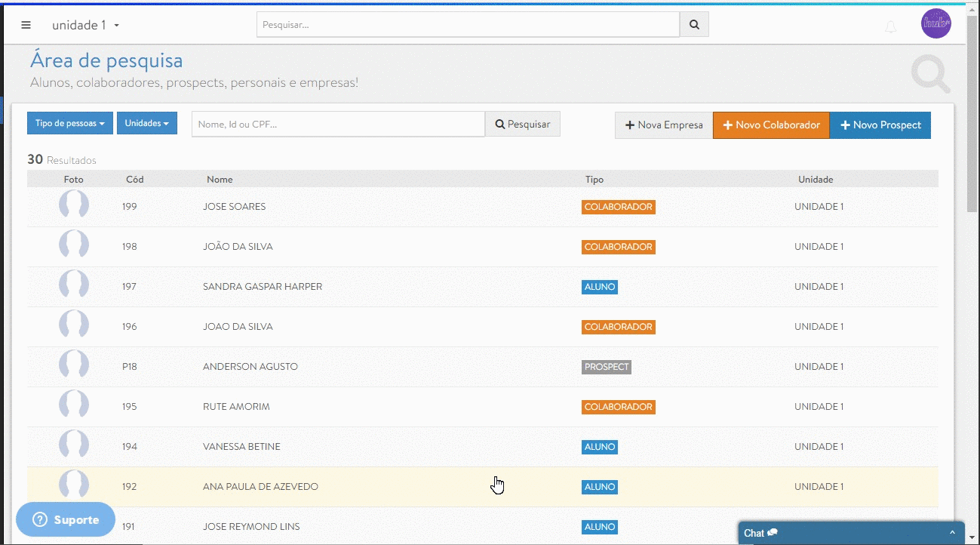Click the photo avatar for Sandra Gaspar Harper
Image resolution: width=980 pixels, height=545 pixels.
[x=74, y=286]
